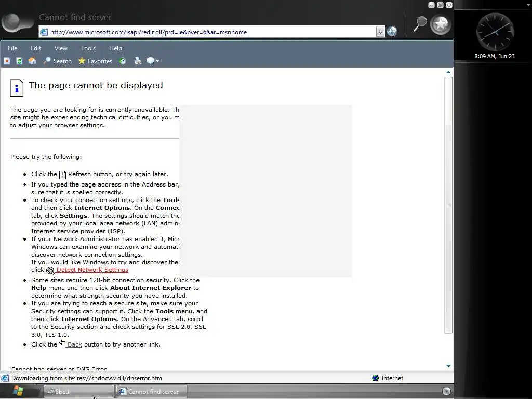532x399 pixels.
Task: Click the round star favorites orb
Action: pyautogui.click(x=441, y=24)
